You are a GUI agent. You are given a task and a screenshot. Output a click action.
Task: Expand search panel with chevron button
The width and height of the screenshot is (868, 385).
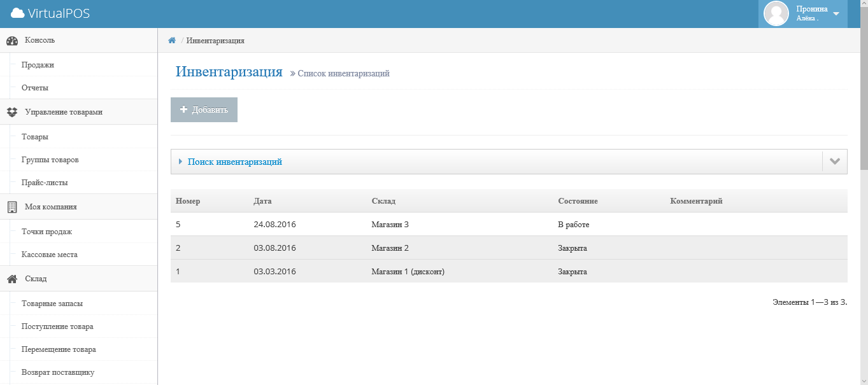pos(834,162)
